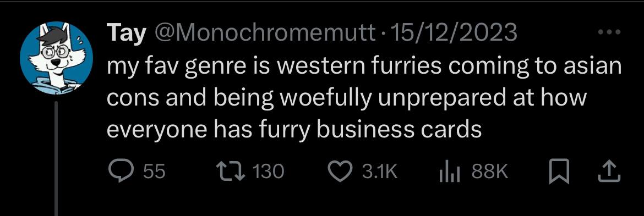Open the three-dot more options menu
Screen dimensions: 644x216
tap(610, 32)
